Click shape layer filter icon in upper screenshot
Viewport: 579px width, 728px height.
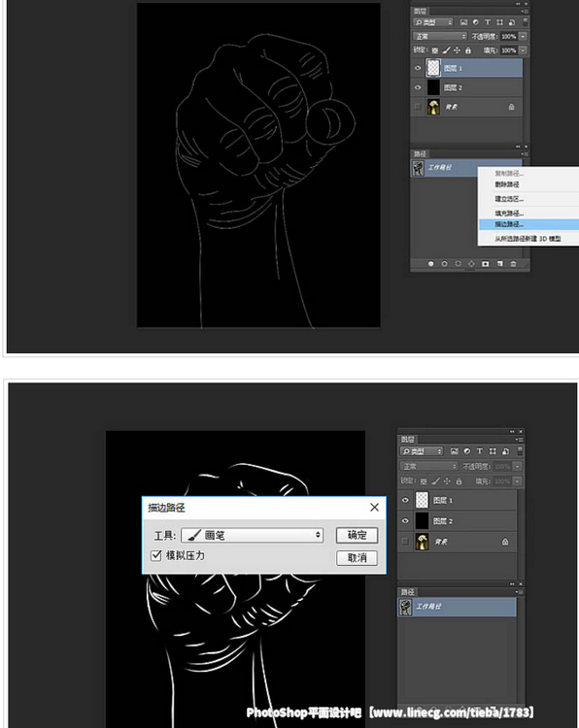(x=499, y=22)
